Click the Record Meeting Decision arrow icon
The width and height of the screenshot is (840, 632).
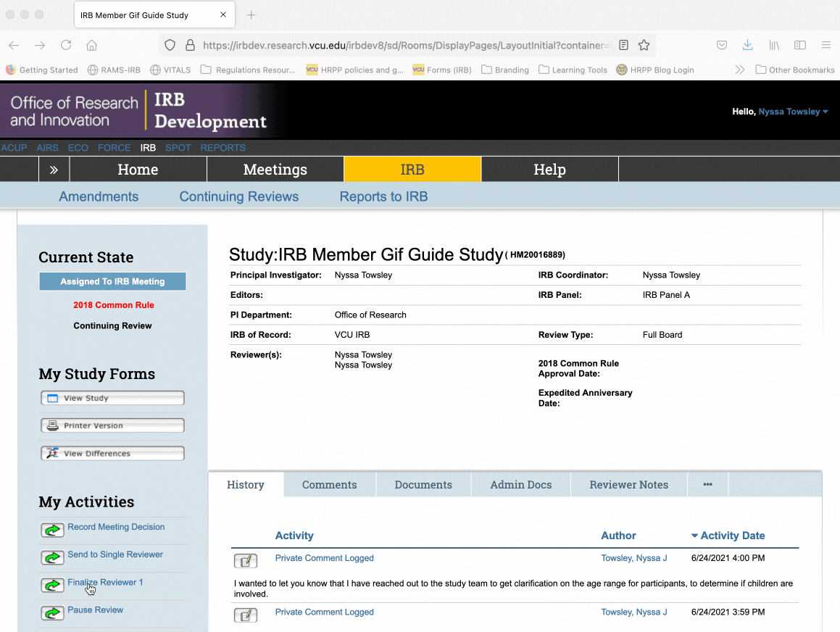pyautogui.click(x=52, y=531)
